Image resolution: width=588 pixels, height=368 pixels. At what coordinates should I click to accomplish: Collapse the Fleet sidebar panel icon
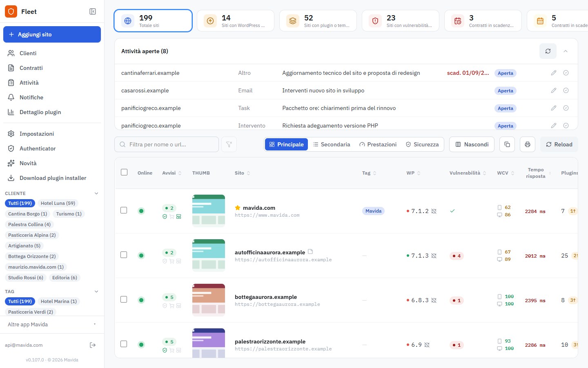[x=93, y=11]
